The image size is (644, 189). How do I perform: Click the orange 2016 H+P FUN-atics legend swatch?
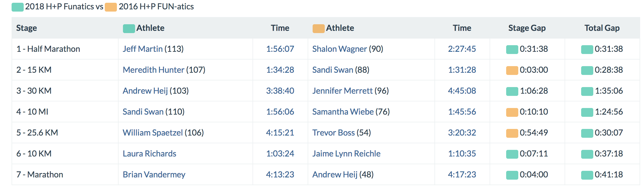click(111, 7)
